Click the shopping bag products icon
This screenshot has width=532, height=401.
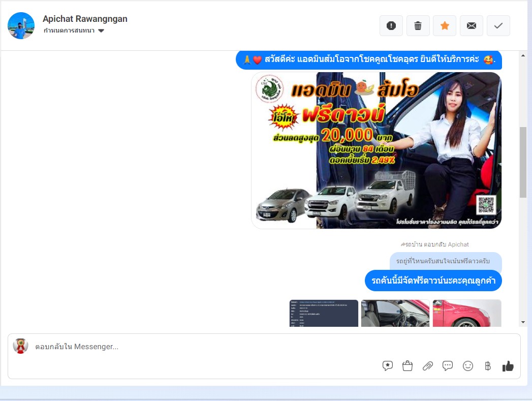pos(407,366)
